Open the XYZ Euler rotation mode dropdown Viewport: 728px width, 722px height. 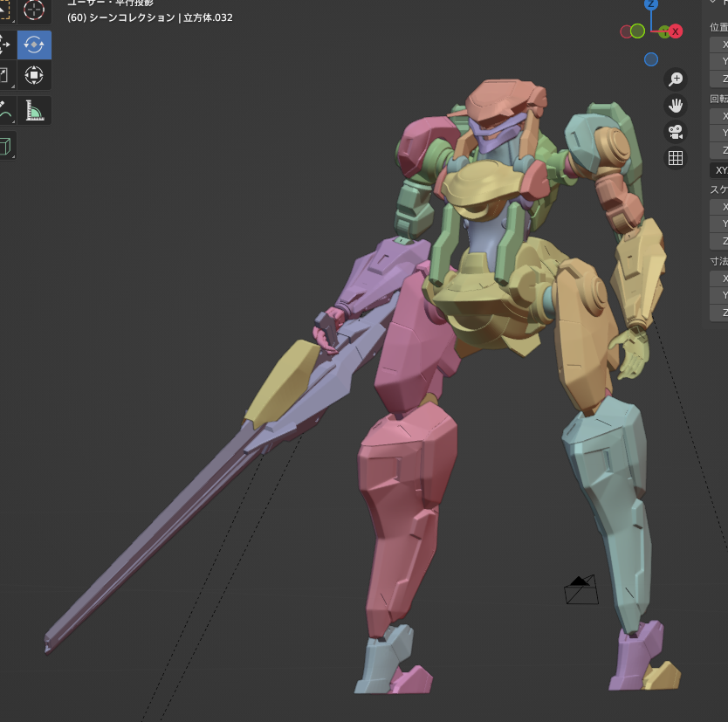[x=719, y=169]
